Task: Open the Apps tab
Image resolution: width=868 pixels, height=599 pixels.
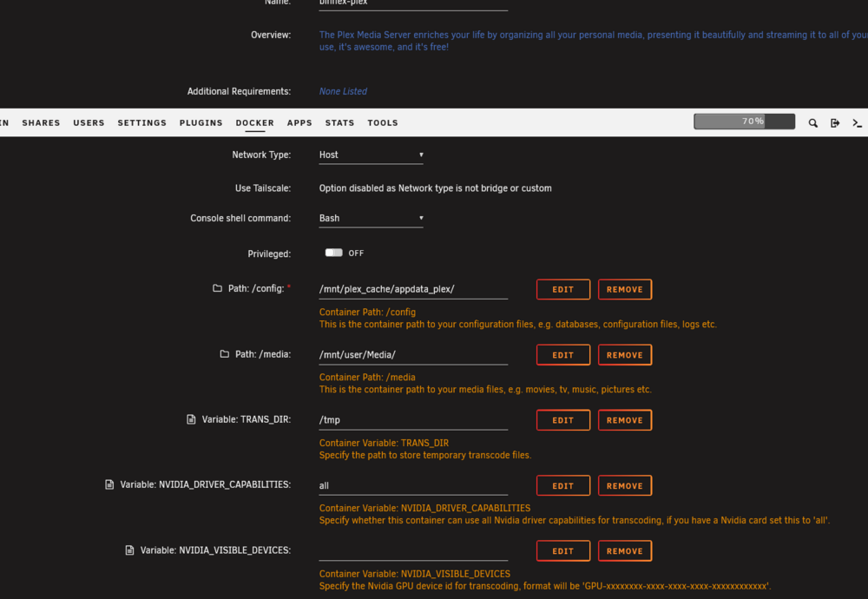Action: 299,123
